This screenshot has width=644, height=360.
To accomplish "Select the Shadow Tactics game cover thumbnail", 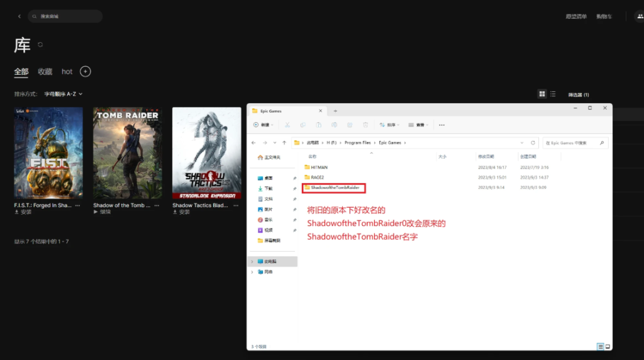I will (206, 153).
